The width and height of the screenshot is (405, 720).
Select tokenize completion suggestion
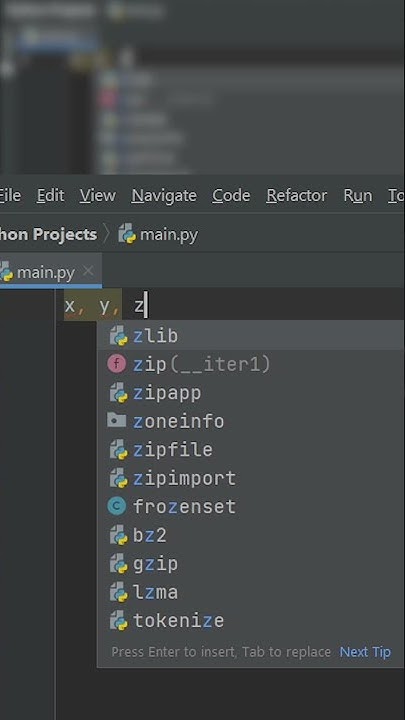click(251, 620)
